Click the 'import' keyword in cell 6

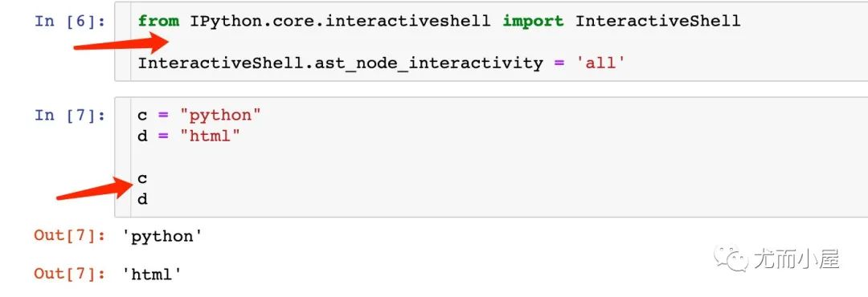coord(533,21)
